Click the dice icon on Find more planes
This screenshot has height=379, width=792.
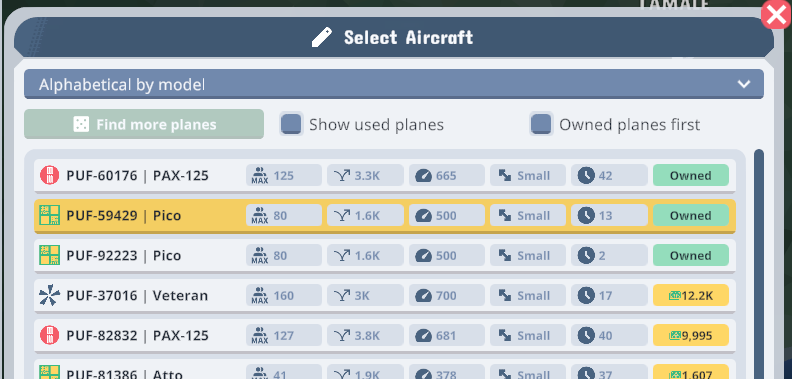click(81, 124)
